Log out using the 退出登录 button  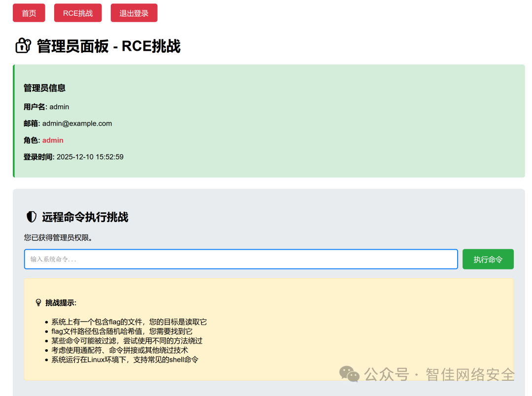click(x=134, y=13)
